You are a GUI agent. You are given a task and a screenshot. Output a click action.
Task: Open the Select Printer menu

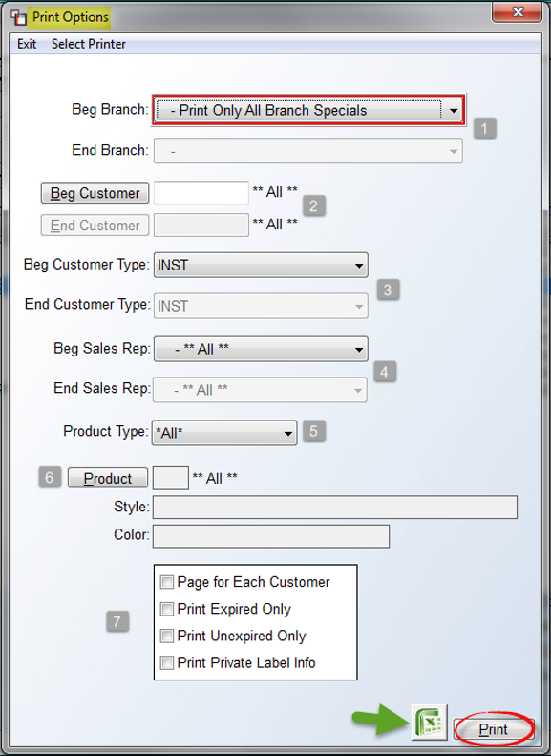click(89, 44)
